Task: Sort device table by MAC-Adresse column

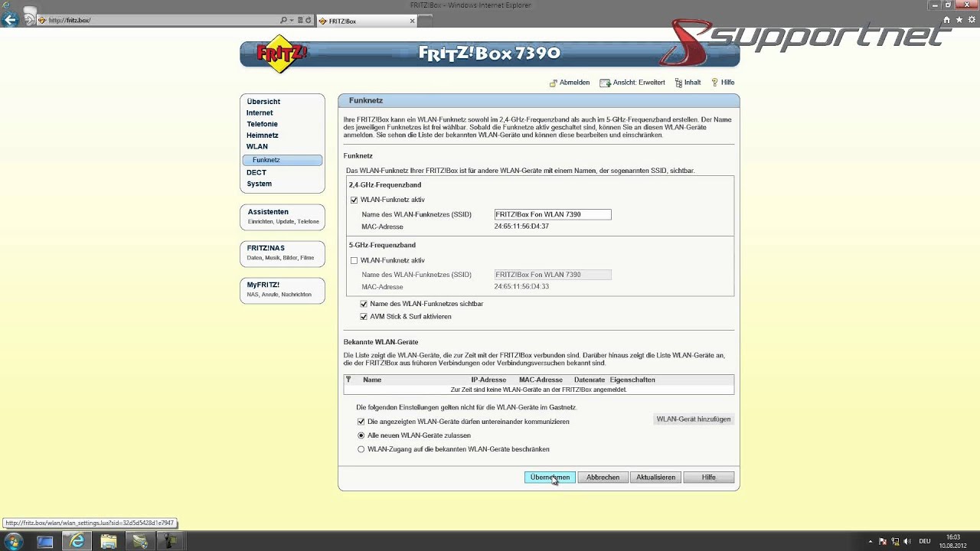Action: [541, 380]
